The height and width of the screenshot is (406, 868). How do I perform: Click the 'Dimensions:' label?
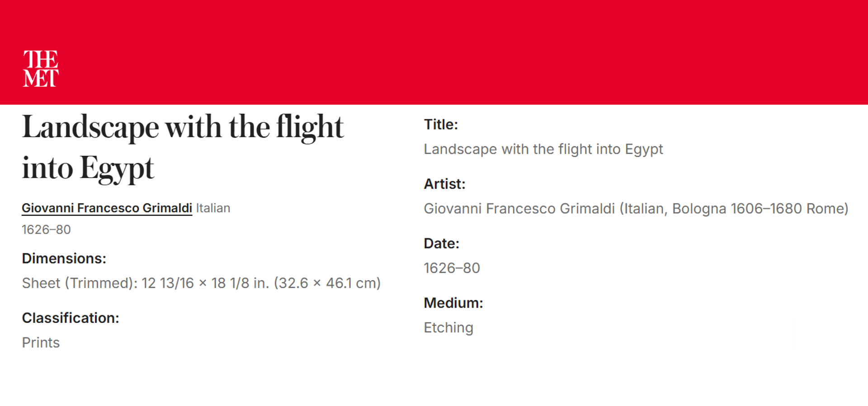pyautogui.click(x=64, y=259)
